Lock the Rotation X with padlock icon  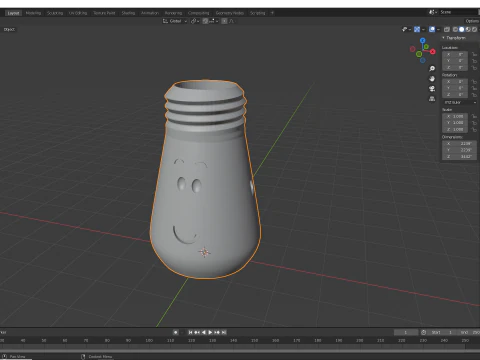click(474, 82)
